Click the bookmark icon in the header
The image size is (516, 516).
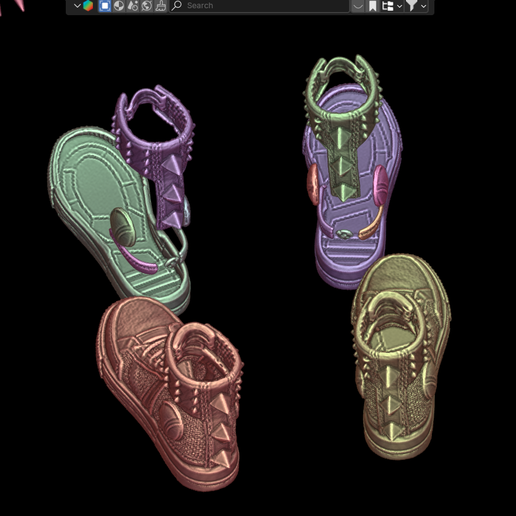373,6
